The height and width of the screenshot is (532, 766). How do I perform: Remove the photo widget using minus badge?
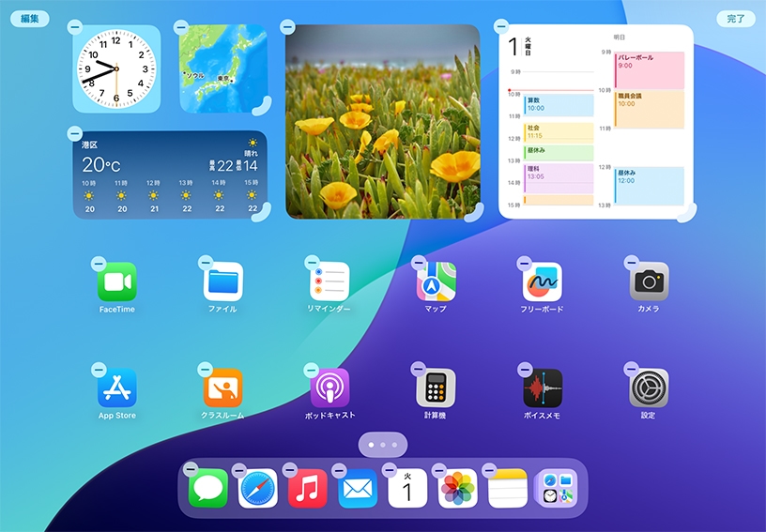point(289,27)
